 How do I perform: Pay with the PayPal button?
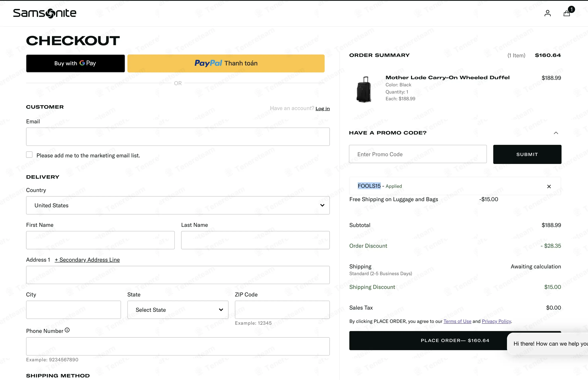tap(226, 63)
